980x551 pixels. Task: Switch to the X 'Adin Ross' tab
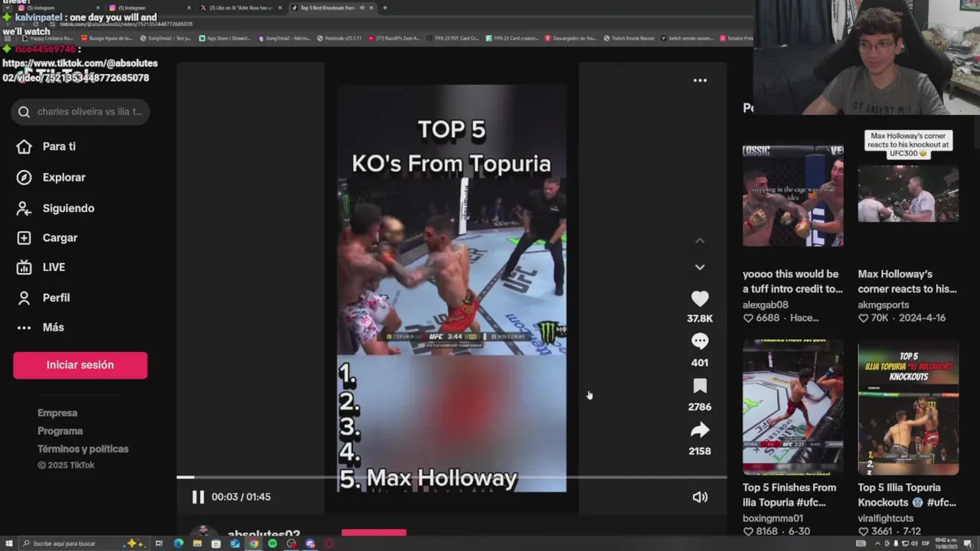(x=240, y=8)
